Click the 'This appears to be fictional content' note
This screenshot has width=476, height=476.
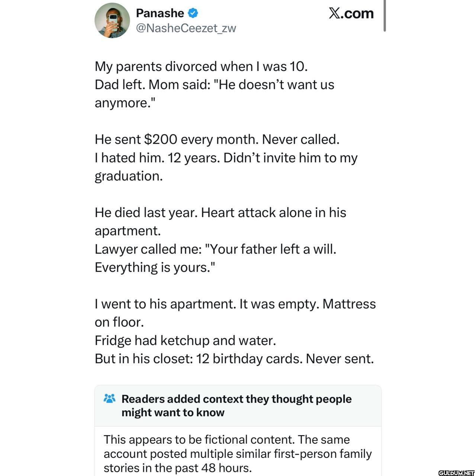pyautogui.click(x=238, y=453)
